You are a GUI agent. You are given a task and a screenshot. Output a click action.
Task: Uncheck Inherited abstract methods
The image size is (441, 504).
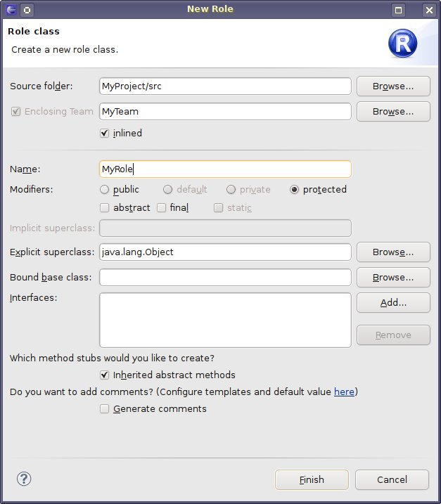click(105, 375)
